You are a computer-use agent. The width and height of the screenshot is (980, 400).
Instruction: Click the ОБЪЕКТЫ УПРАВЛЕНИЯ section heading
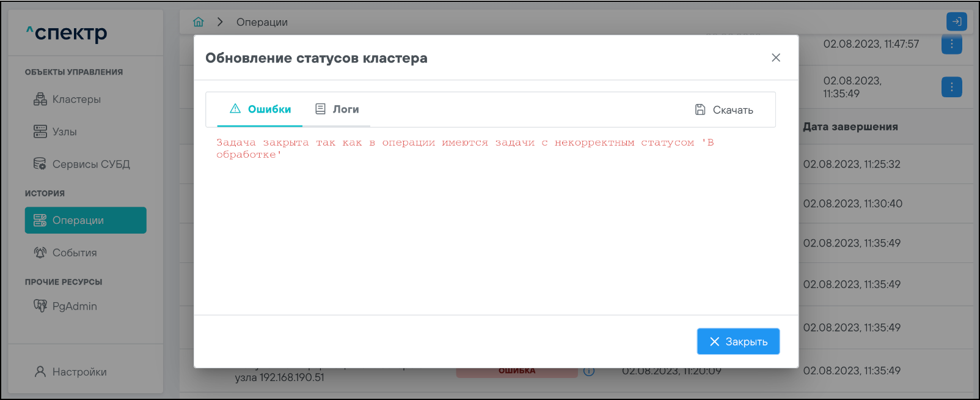click(x=74, y=72)
